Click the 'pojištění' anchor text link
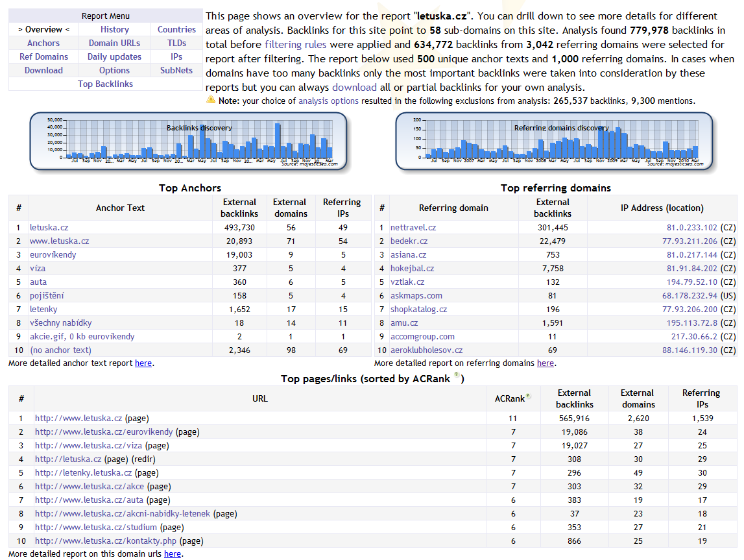The height and width of the screenshot is (560, 744). [47, 296]
